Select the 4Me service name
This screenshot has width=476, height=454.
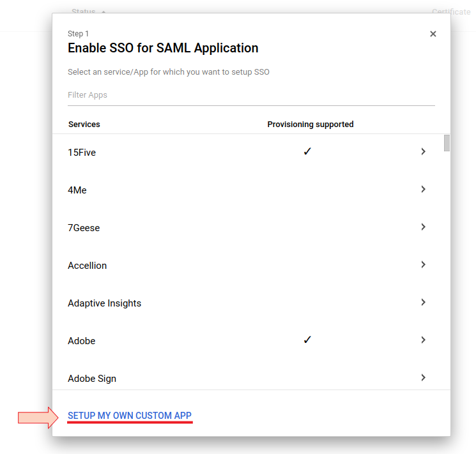click(77, 190)
